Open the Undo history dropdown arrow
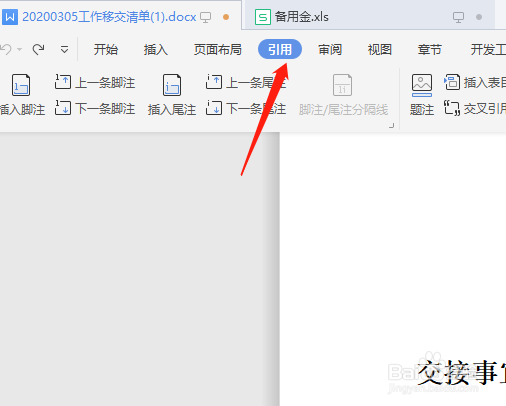Image resolution: width=506 pixels, height=406 pixels. [x=20, y=50]
